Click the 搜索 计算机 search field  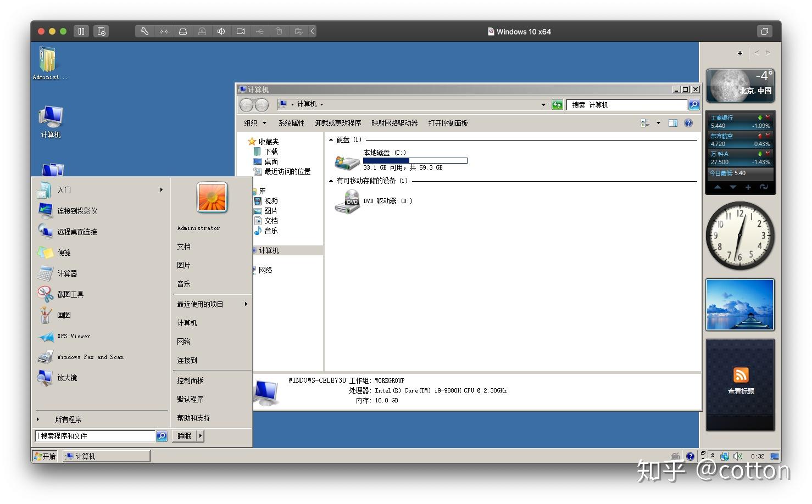pos(627,104)
